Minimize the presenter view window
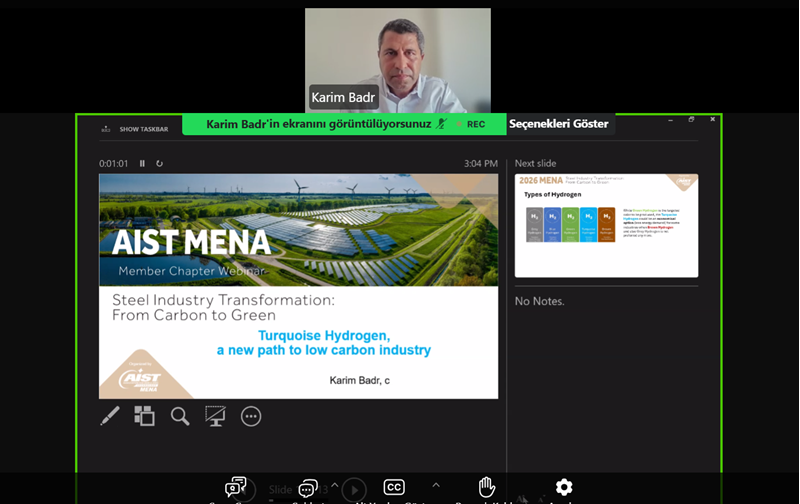Screen dimensions: 800x504 [x=670, y=120]
